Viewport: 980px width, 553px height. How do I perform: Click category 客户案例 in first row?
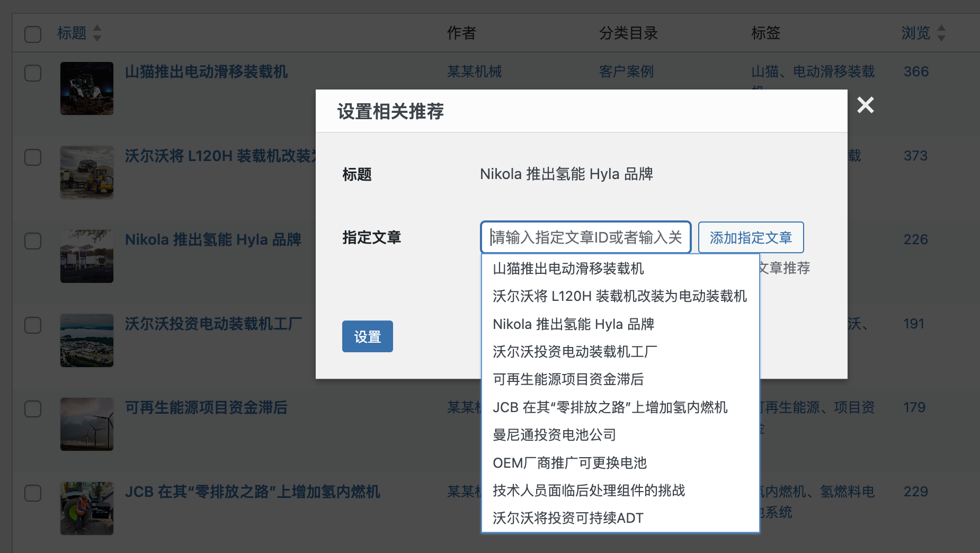click(x=626, y=72)
